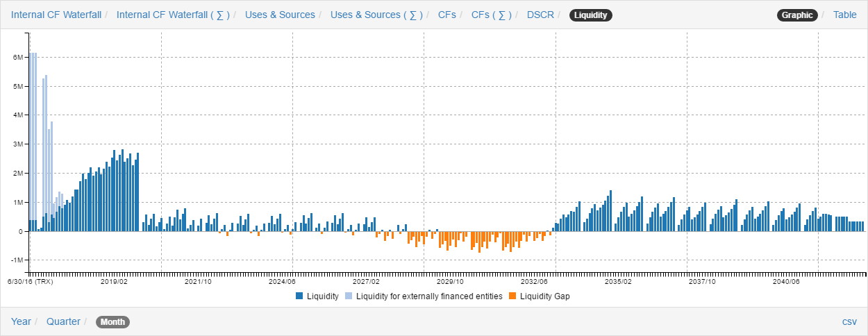Set time granularity to Quarter
Image resolution: width=868 pixels, height=336 pixels.
[62, 321]
